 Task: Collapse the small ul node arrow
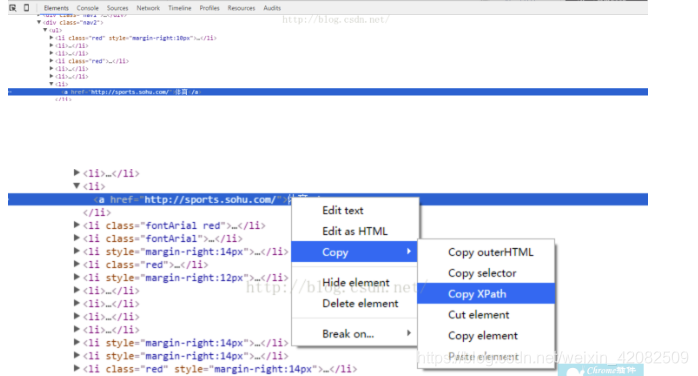coord(45,30)
